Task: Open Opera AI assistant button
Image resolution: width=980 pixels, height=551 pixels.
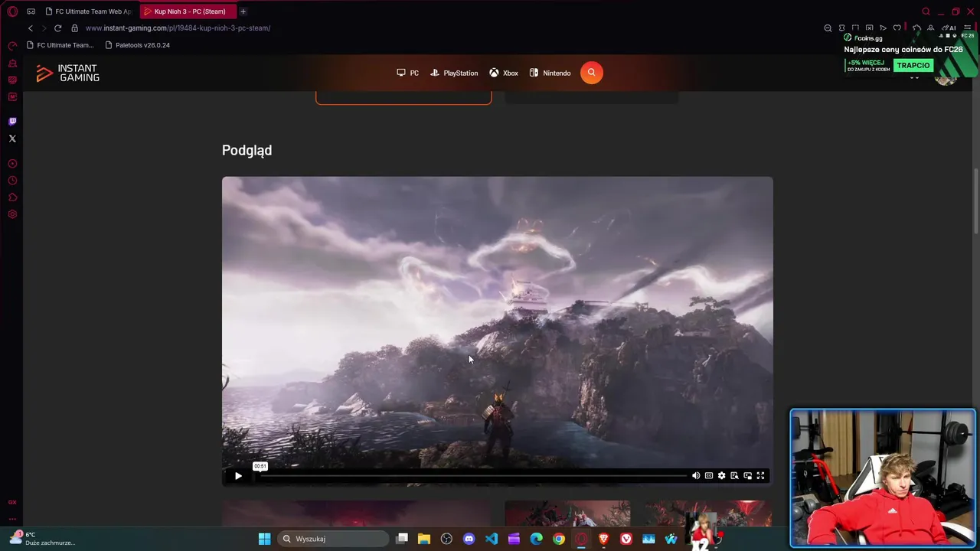Action: click(x=949, y=28)
